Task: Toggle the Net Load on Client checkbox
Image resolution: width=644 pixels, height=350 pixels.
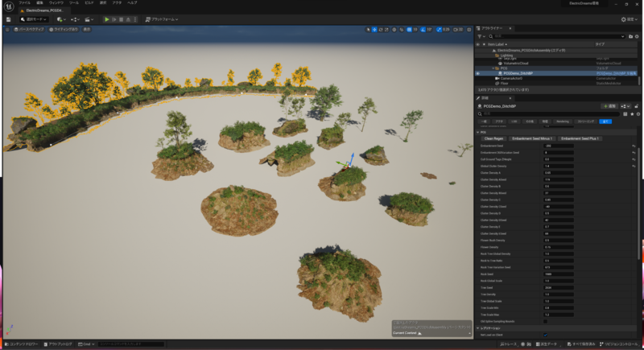Action: (x=545, y=335)
